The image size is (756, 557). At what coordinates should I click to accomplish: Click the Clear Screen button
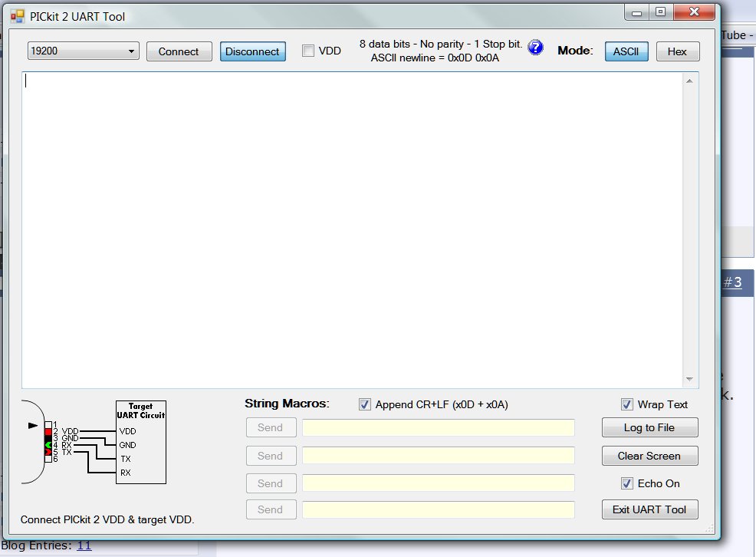(649, 456)
